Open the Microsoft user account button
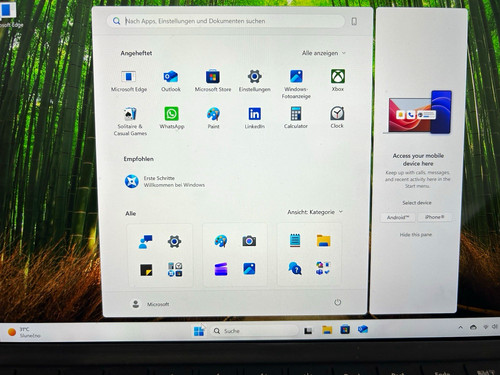This screenshot has height=375, width=500. pos(150,304)
